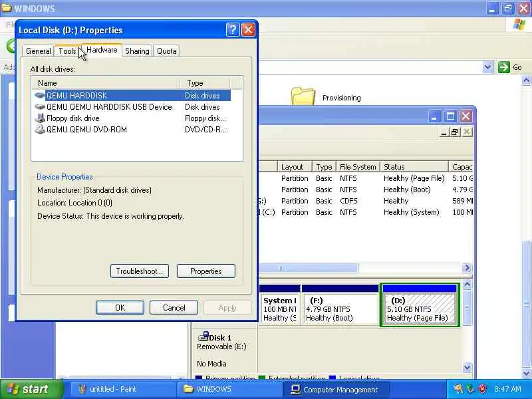532x399 pixels.
Task: Click the green Go arrow icon
Action: [504, 67]
